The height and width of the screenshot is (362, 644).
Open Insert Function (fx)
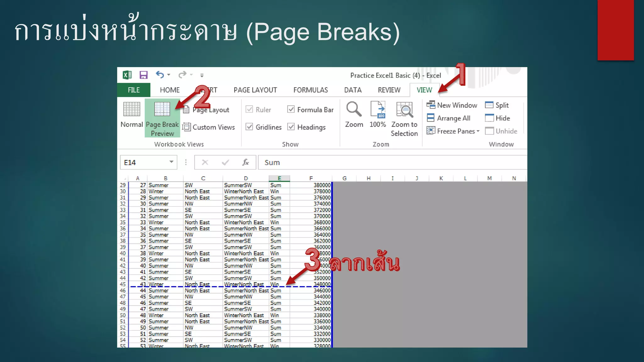[246, 162]
